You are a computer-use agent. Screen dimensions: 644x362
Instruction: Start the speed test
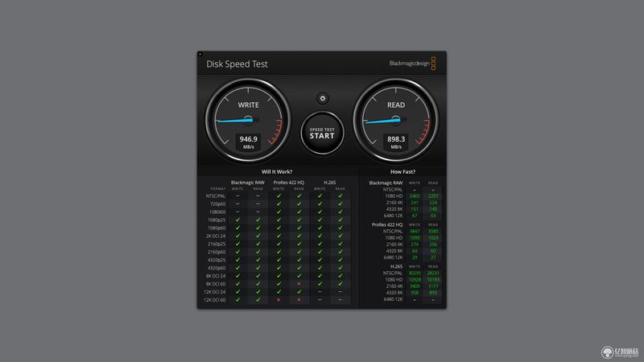click(322, 134)
